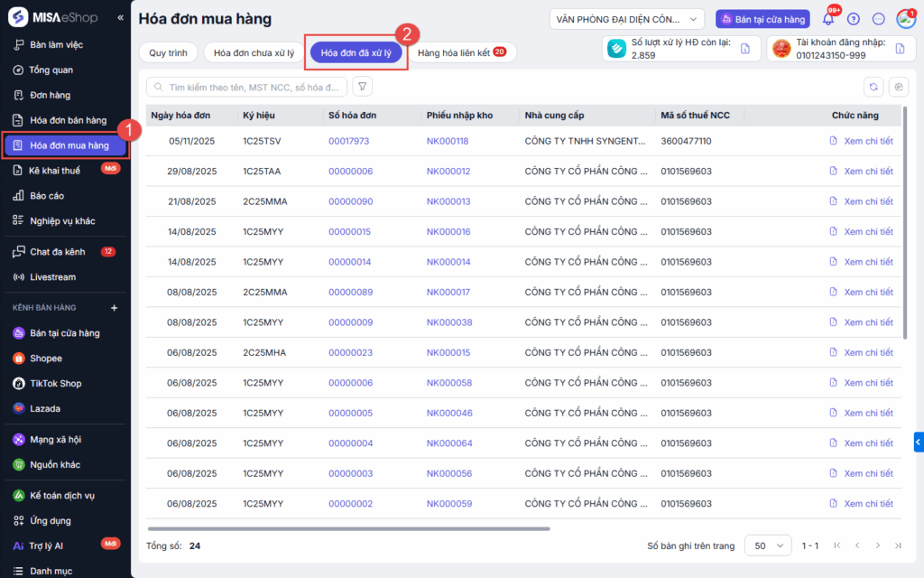Image resolution: width=924 pixels, height=578 pixels.
Task: Click the refresh icon above the table
Action: tap(873, 87)
